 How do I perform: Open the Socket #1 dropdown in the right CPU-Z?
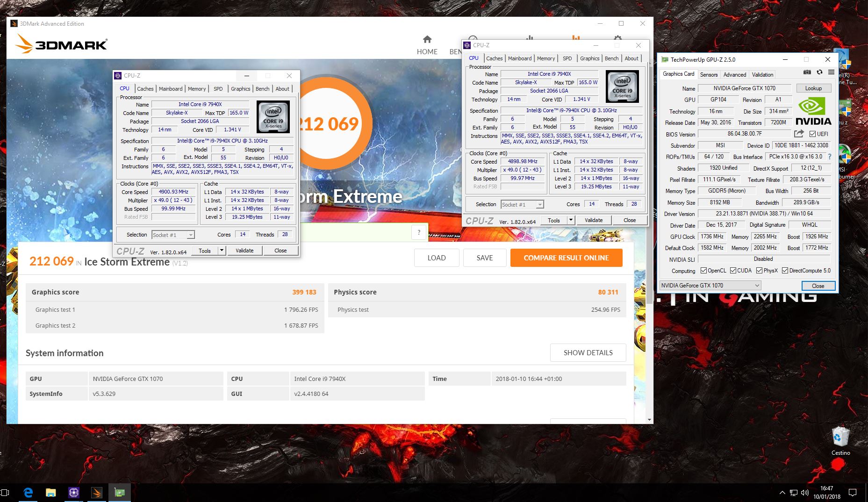pyautogui.click(x=522, y=204)
